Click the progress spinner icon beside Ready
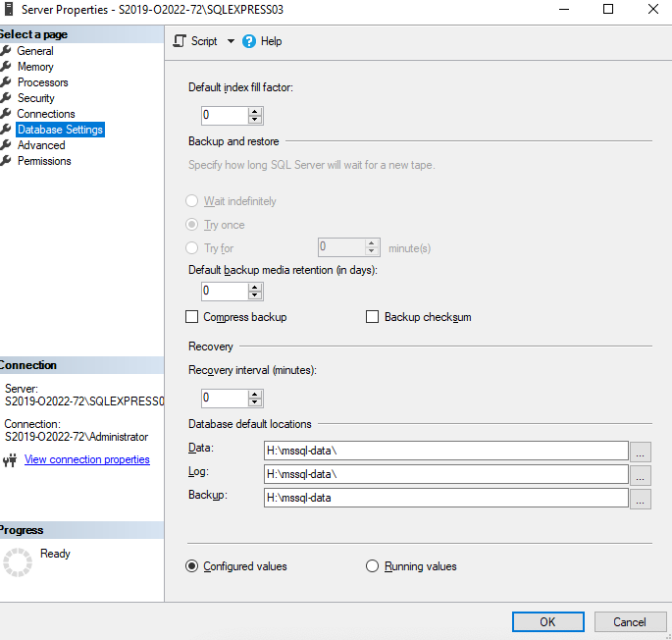This screenshot has height=640, width=672. click(x=18, y=562)
